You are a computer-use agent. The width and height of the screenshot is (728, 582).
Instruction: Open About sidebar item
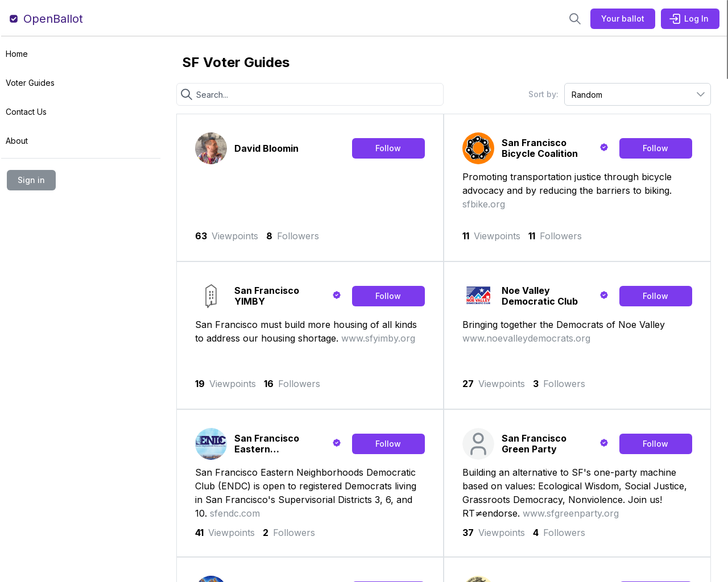pyautogui.click(x=16, y=141)
